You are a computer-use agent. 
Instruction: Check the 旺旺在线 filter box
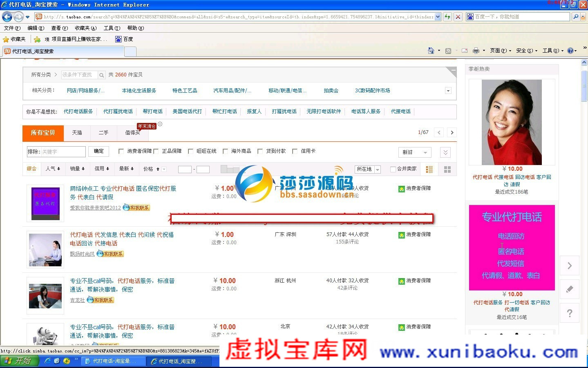point(190,151)
